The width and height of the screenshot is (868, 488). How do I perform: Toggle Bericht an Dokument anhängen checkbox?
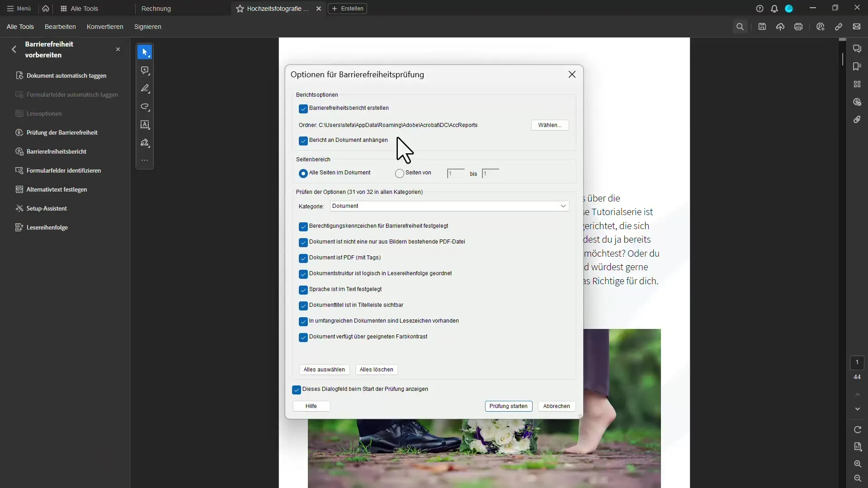tap(303, 141)
